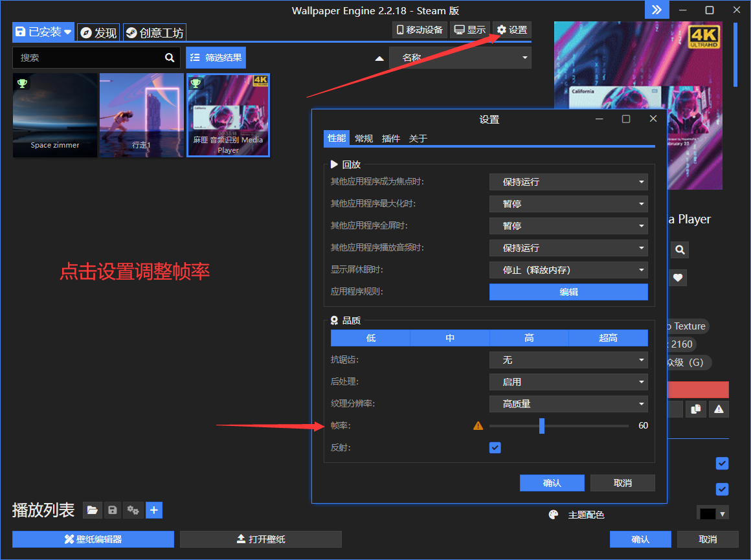Switch to the 常规 general tab

click(x=364, y=139)
